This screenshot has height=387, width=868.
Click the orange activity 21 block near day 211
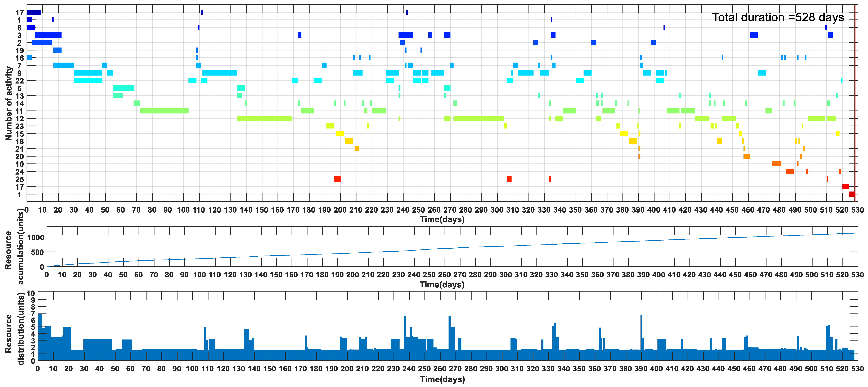point(357,149)
